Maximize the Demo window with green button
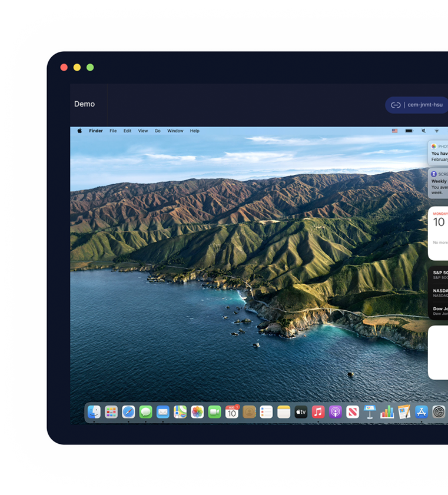This screenshot has width=448, height=495. tap(90, 67)
